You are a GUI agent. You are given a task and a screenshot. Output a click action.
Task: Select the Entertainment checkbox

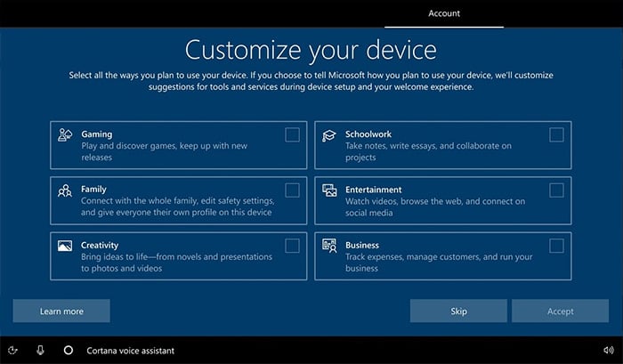556,190
